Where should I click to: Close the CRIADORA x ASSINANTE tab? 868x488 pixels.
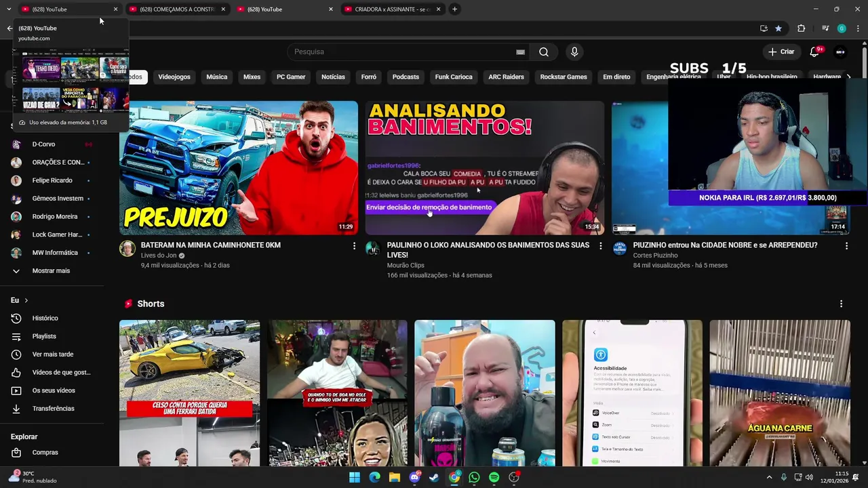(438, 9)
